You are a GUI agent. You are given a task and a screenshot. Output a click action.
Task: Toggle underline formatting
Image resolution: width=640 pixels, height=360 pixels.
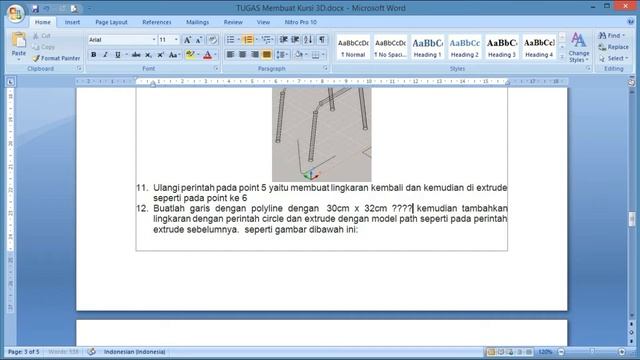[118, 55]
